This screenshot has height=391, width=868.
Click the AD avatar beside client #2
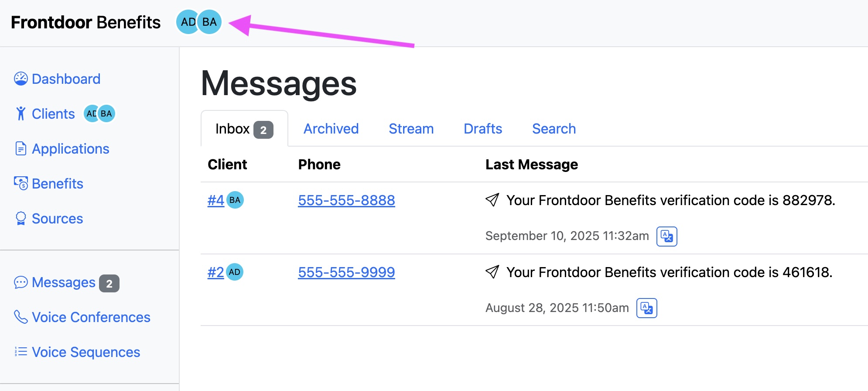pyautogui.click(x=235, y=272)
